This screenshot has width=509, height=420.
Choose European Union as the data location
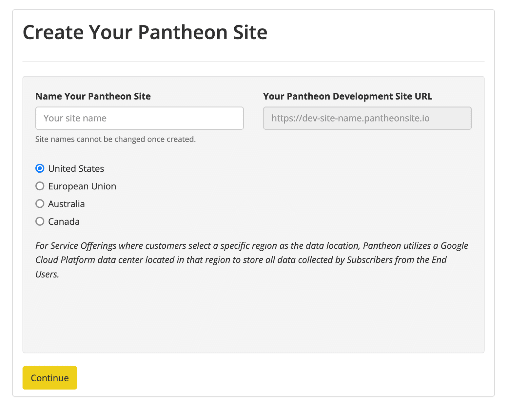(40, 186)
